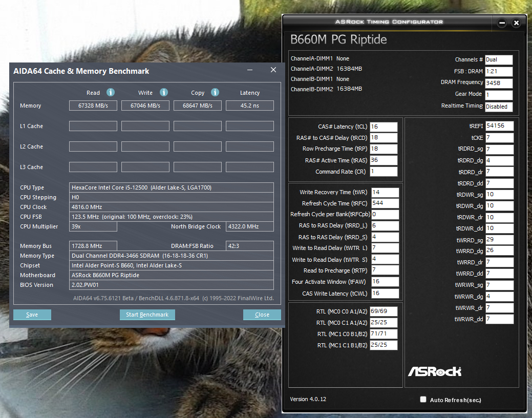Screen dimensions: 532x418
Task: Click the Command Rate (CR) field
Action: [383, 172]
